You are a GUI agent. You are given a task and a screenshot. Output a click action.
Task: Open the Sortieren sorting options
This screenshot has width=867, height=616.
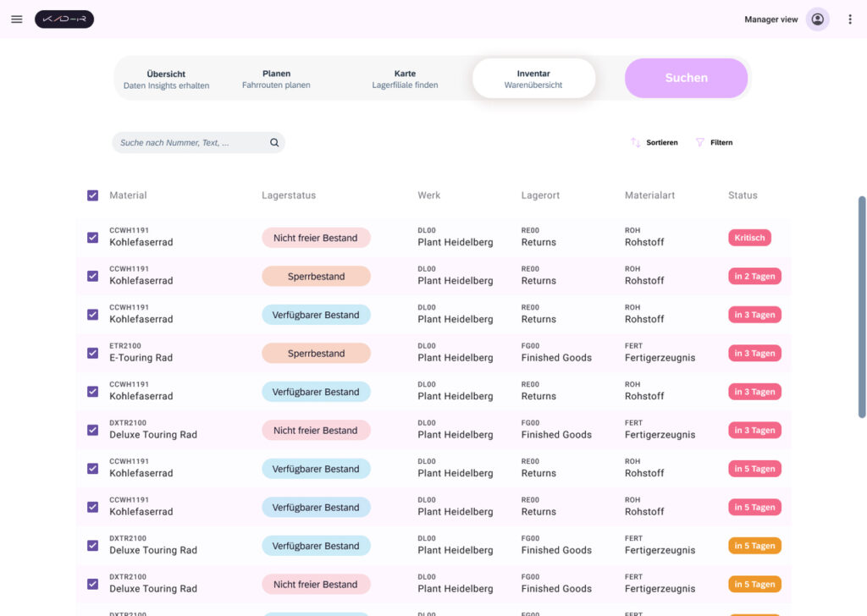coord(654,142)
